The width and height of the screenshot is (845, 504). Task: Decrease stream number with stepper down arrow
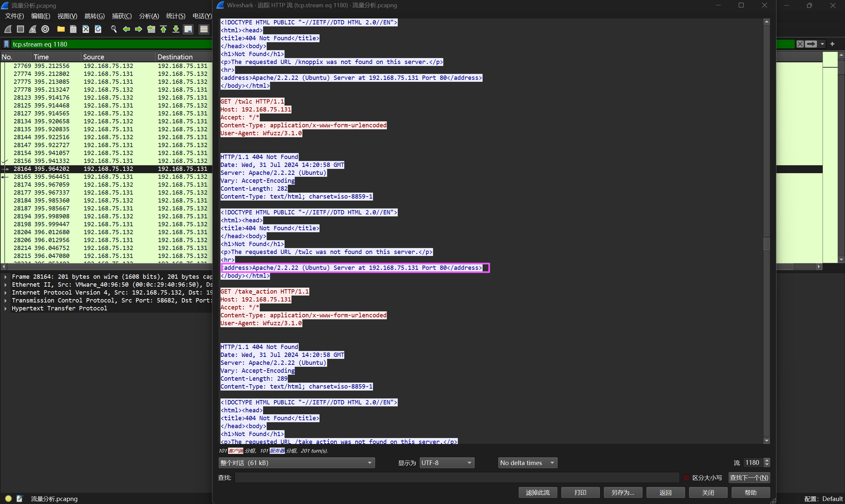point(767,465)
